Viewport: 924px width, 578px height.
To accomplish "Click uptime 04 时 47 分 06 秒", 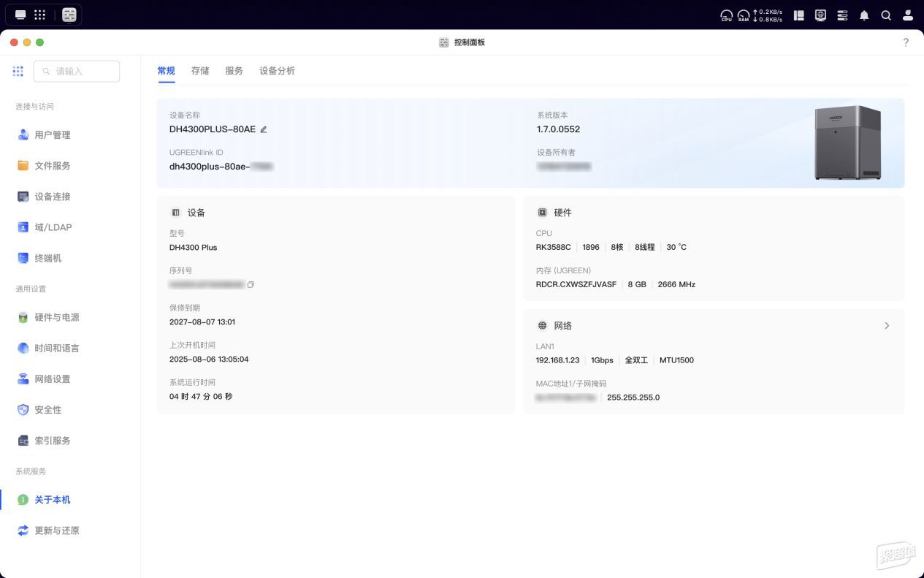I will coord(201,397).
